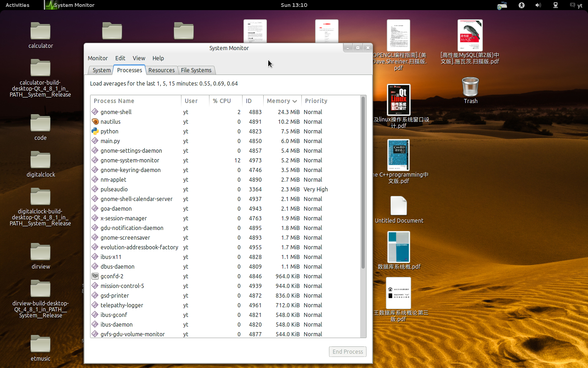Click the main.py process icon

[x=95, y=141]
